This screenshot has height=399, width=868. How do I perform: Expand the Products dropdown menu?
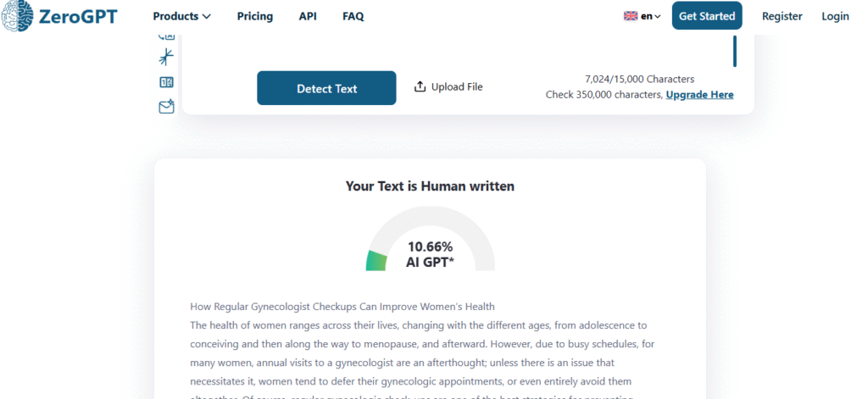pos(181,16)
